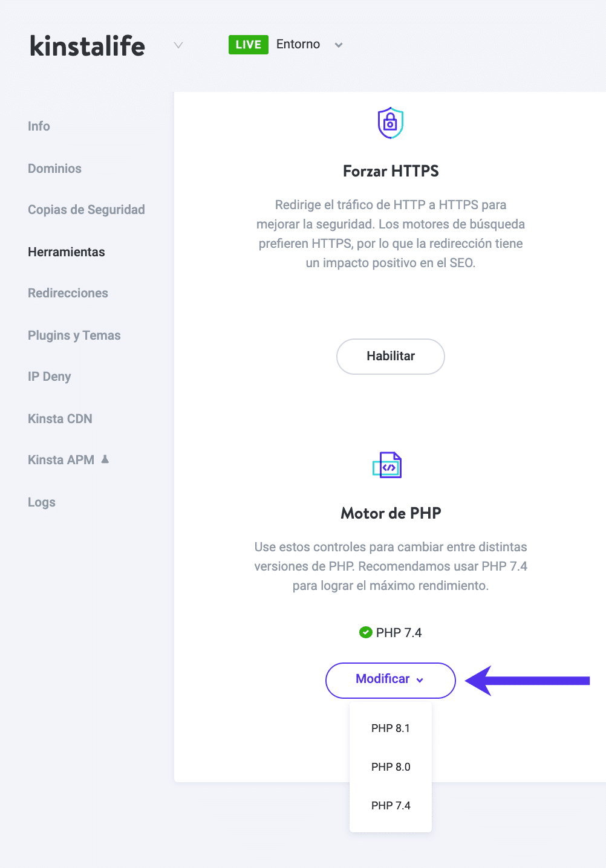Click the green PHP 7.4 checkmark icon
This screenshot has height=868, width=606.
point(365,632)
